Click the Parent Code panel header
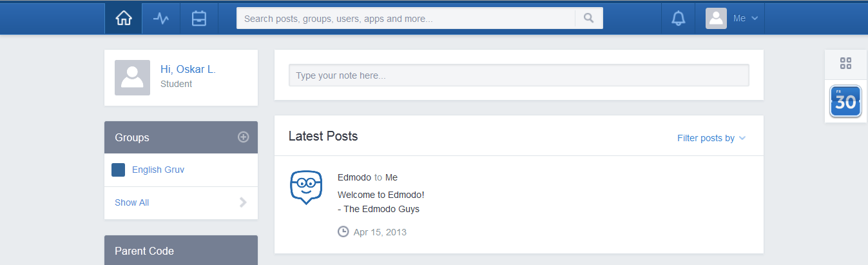 coord(181,250)
